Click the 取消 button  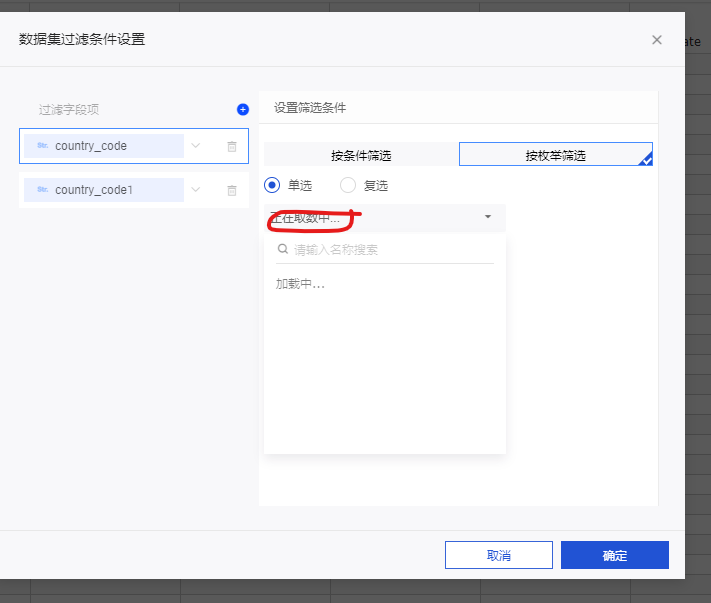(498, 555)
